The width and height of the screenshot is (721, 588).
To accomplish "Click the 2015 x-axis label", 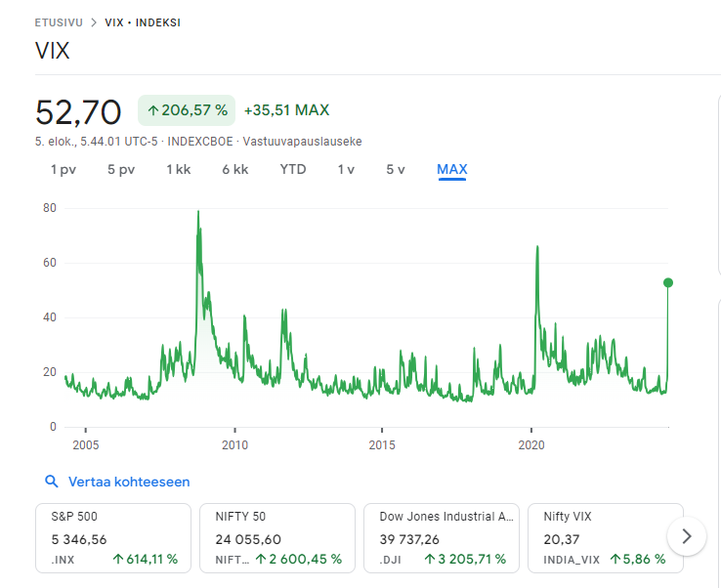I will pos(382,445).
